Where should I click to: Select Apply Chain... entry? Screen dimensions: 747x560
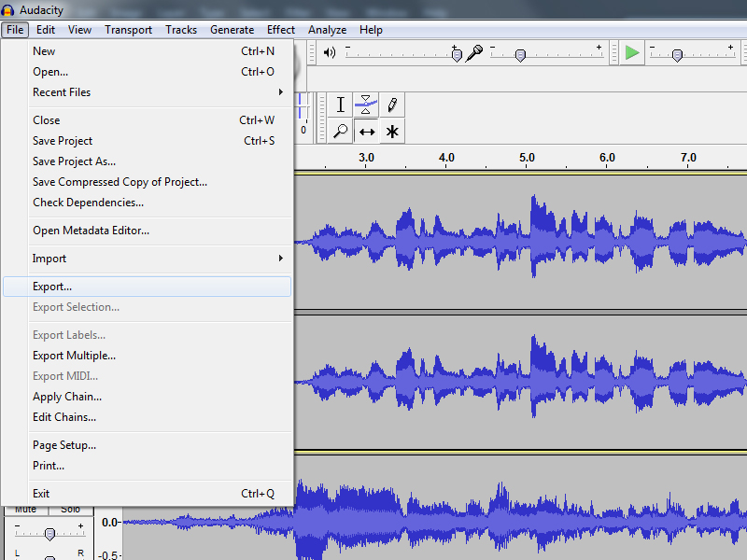click(148, 396)
